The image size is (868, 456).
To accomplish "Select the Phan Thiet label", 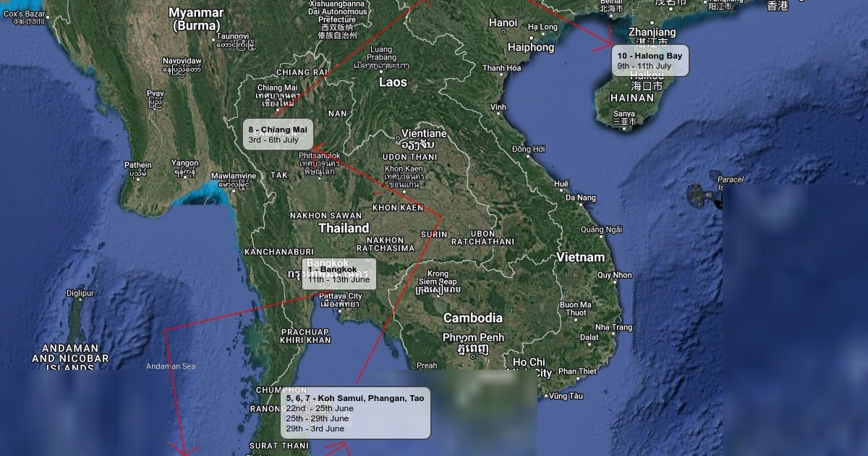I will pyautogui.click(x=577, y=371).
